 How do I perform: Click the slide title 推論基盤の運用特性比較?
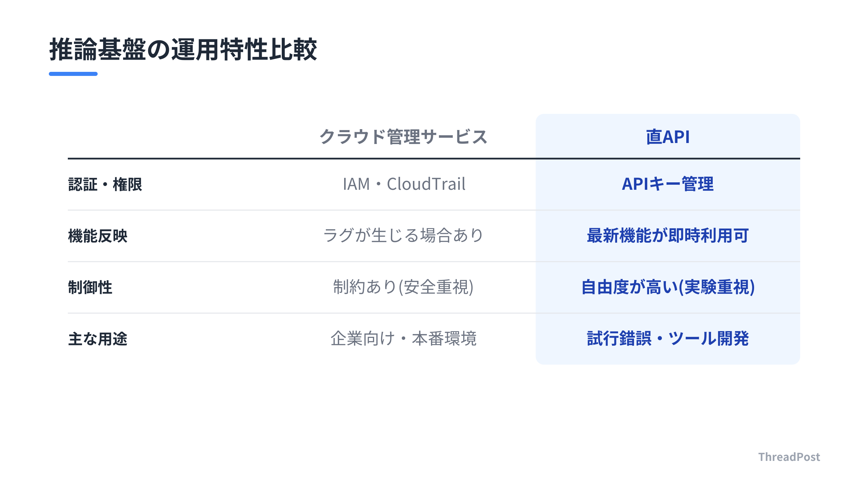click(183, 49)
